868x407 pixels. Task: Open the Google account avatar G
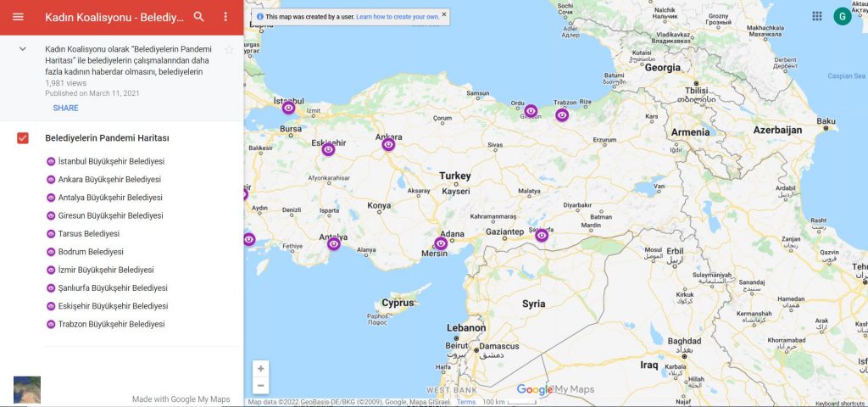click(843, 16)
